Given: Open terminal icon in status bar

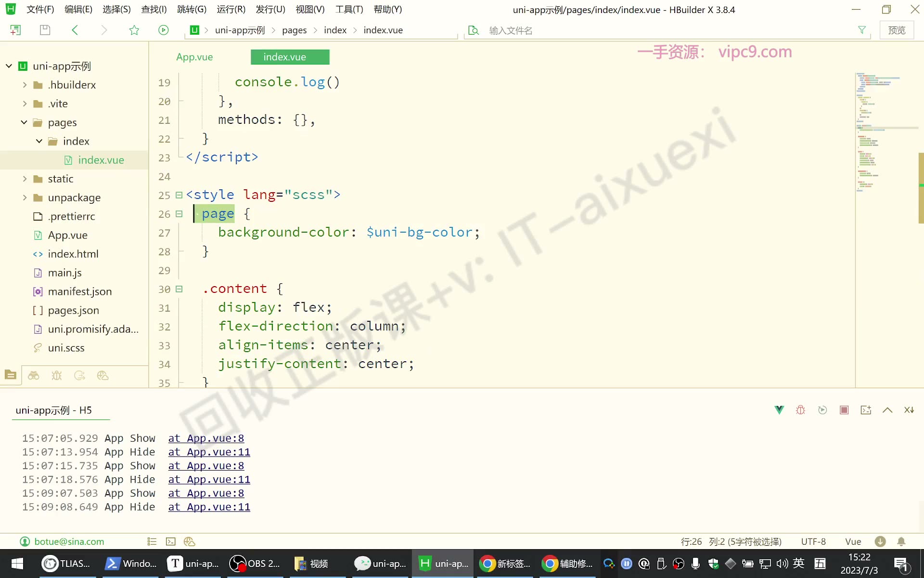Looking at the screenshot, I should click(171, 541).
